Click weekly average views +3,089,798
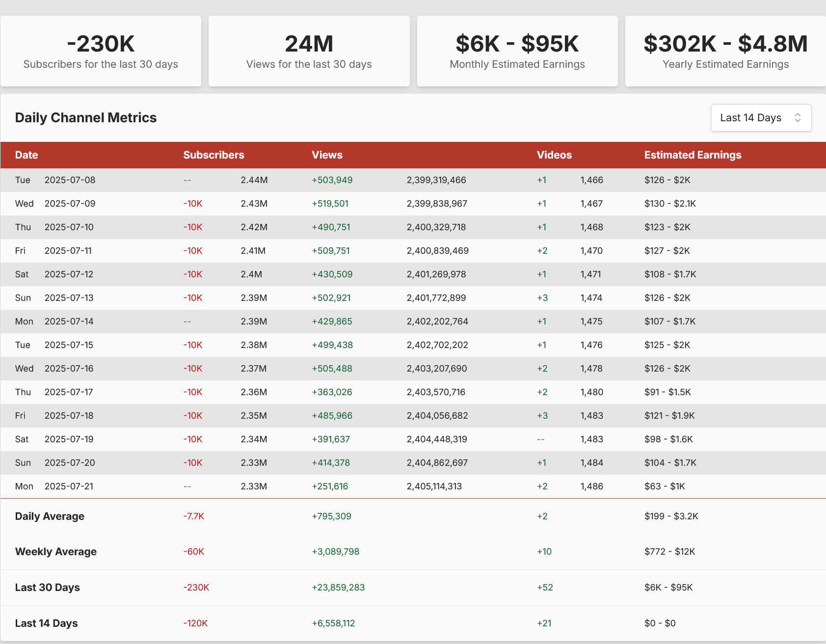This screenshot has width=826, height=644. coord(336,552)
